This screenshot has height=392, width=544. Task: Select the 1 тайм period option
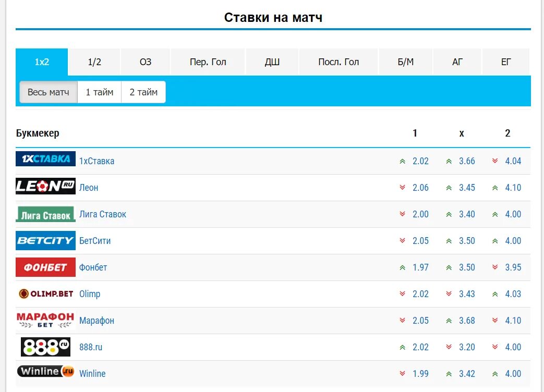(100, 92)
